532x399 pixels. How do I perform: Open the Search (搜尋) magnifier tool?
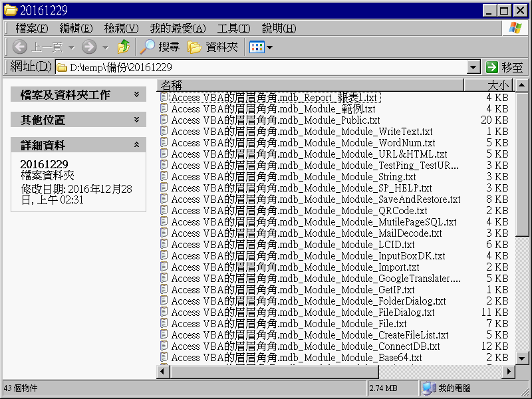[x=160, y=47]
